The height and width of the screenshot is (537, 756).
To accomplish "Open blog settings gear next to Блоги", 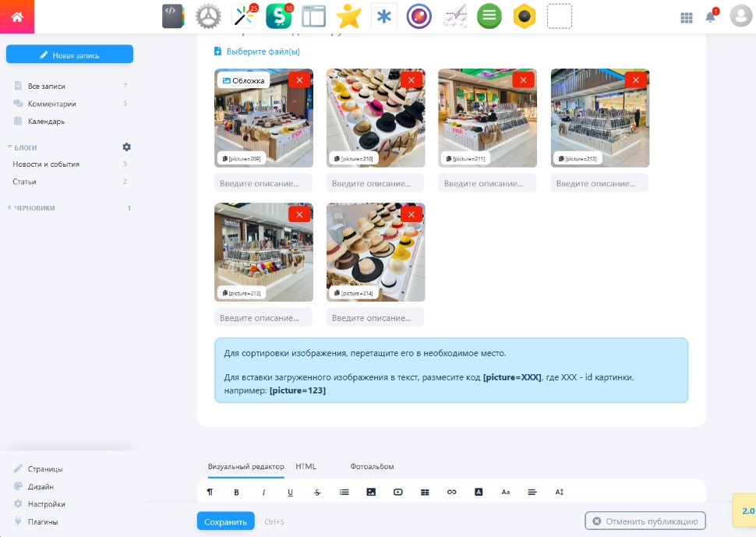I will coord(127,147).
